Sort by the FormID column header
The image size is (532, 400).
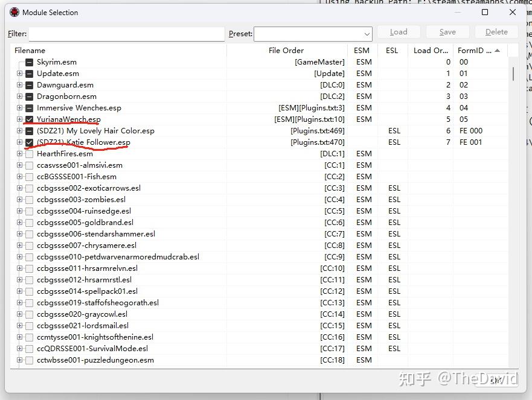(479, 51)
